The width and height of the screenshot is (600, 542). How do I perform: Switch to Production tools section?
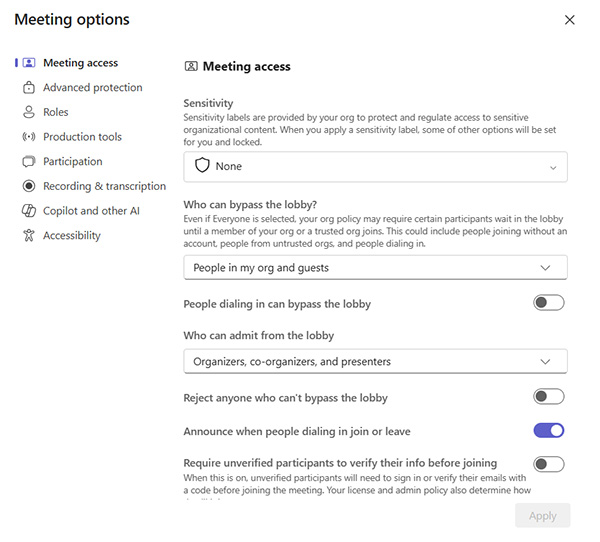click(82, 137)
